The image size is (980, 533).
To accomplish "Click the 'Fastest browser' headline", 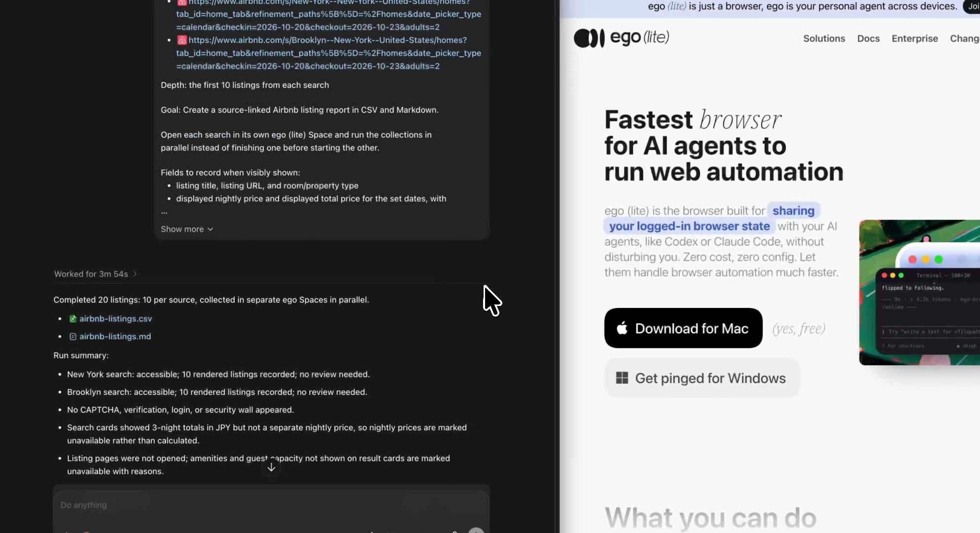I will 693,120.
